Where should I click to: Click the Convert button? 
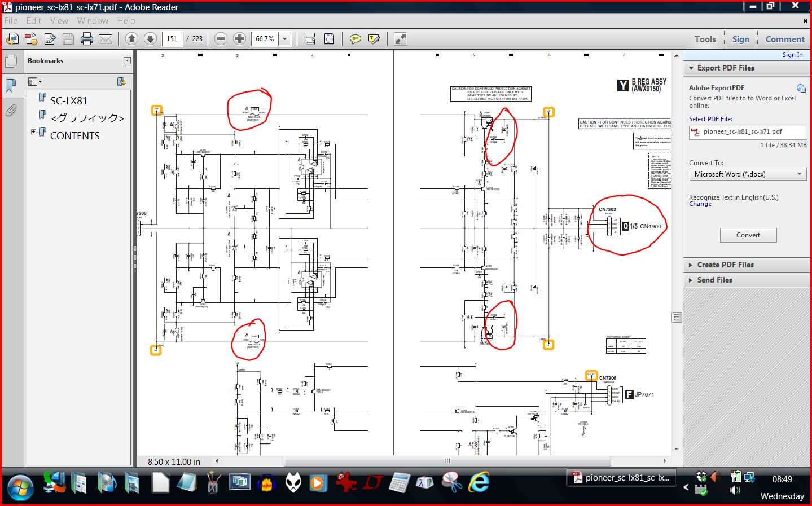point(748,235)
